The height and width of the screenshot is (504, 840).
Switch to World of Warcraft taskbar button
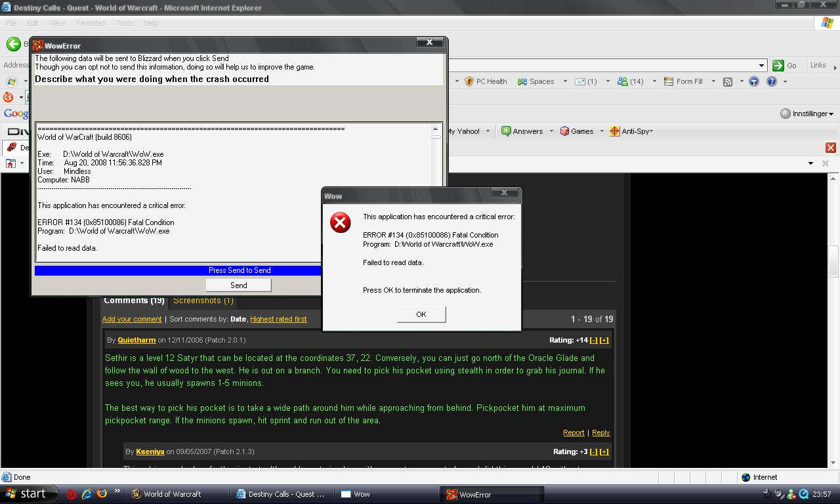tap(178, 494)
